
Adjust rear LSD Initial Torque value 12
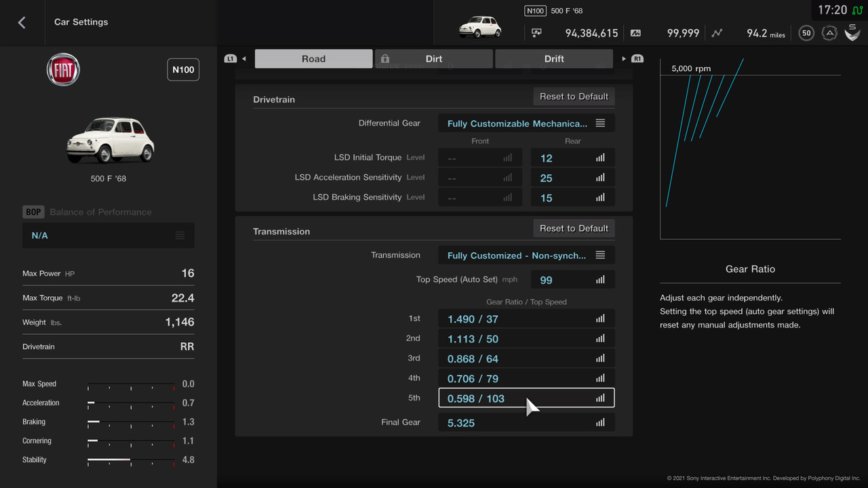click(573, 158)
